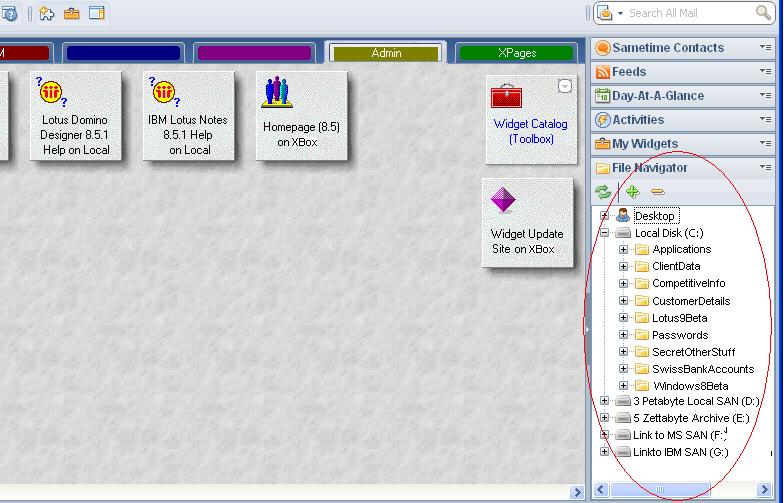
Task: Click the Activities panel title
Action: point(638,120)
